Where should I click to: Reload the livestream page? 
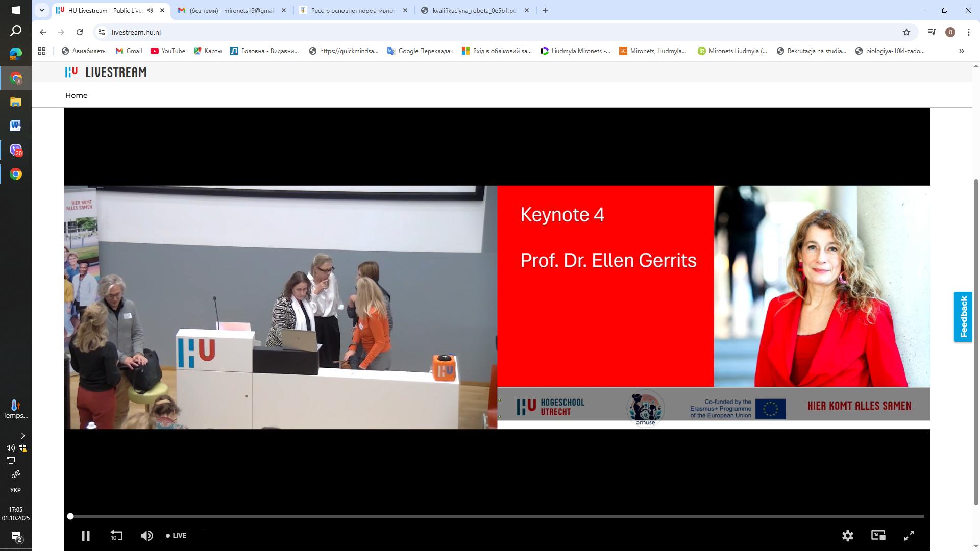[80, 32]
